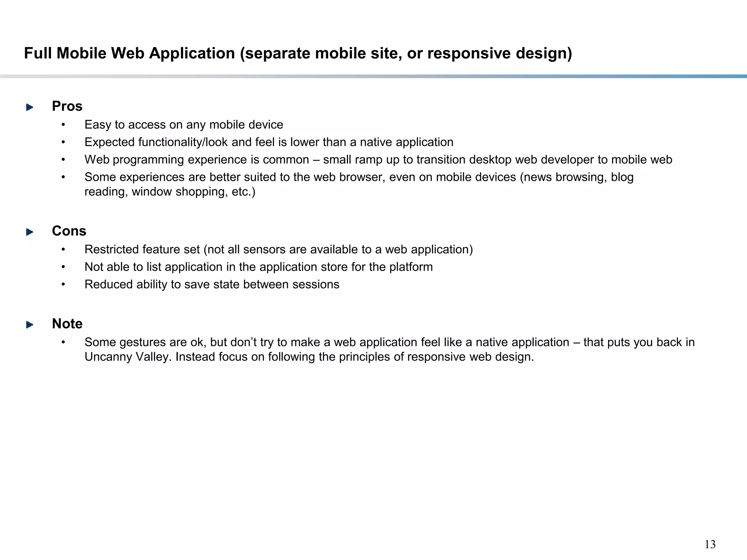Click 'Not able to list application' bullet
Image resolution: width=747 pixels, height=560 pixels.
click(259, 267)
